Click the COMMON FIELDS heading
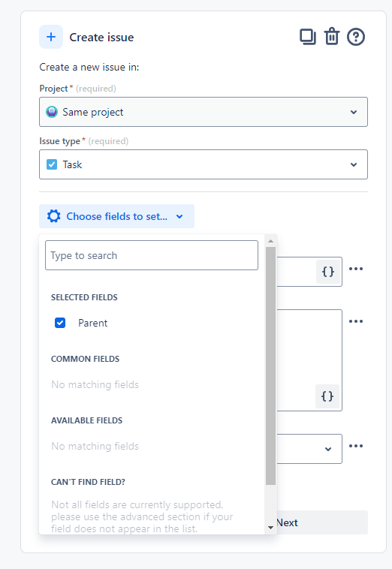 coord(86,359)
